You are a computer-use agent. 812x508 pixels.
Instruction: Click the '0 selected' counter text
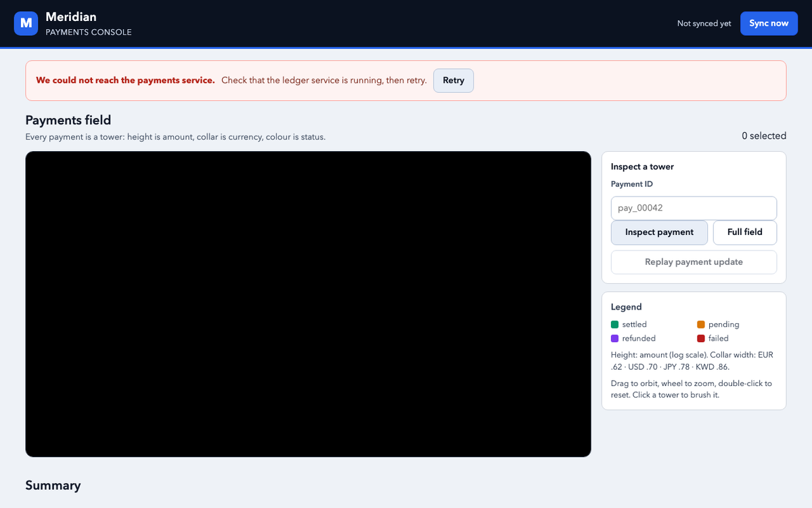pyautogui.click(x=764, y=136)
